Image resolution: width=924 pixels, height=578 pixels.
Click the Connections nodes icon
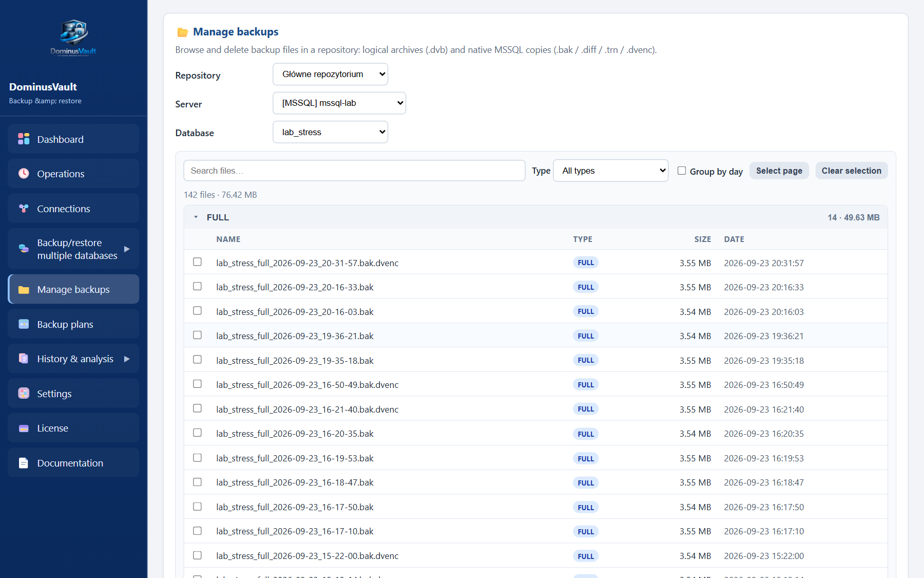pos(24,208)
